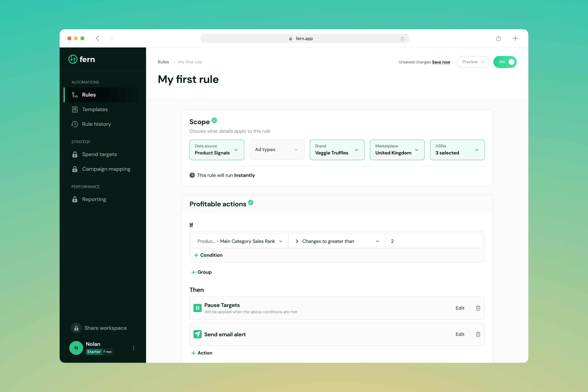Open the Brand Veggie Truffles dropdown

coord(337,150)
